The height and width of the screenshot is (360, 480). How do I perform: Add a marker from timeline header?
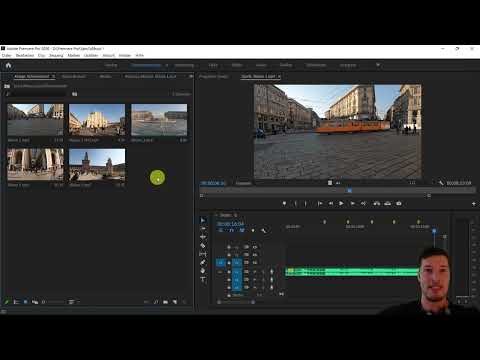tap(253, 230)
